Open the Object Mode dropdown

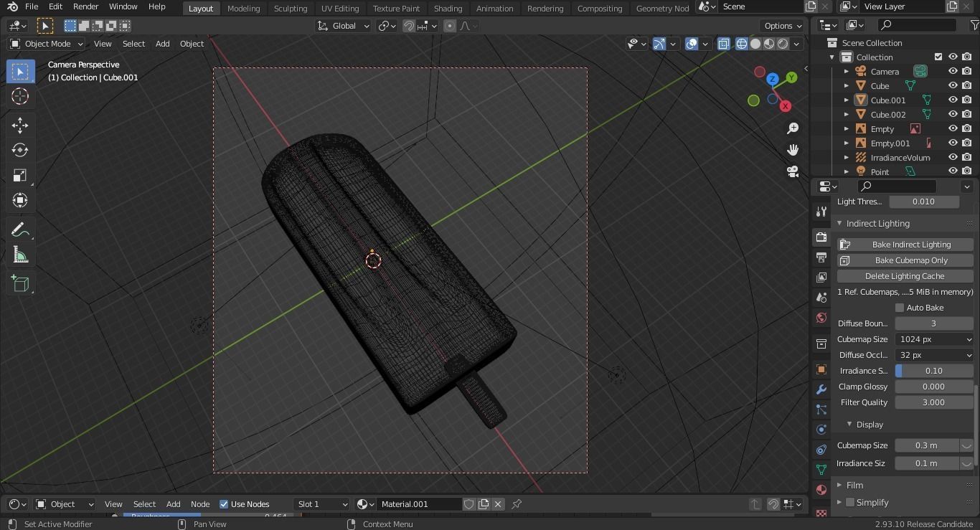pos(47,44)
